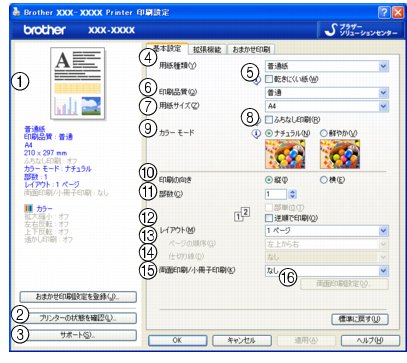Screen dimensions: 407x363
Task: Click the 鮮やか sample image thumbnail
Action: 340,154
